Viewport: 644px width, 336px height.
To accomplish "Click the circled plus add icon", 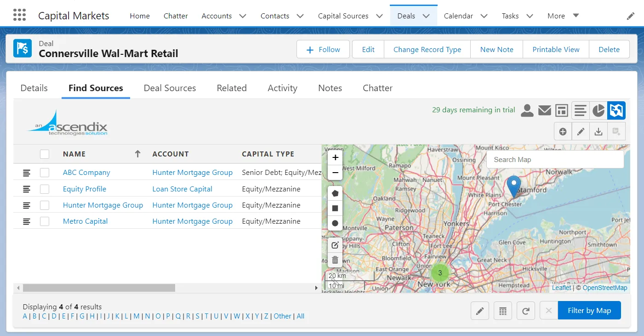I will 563,132.
